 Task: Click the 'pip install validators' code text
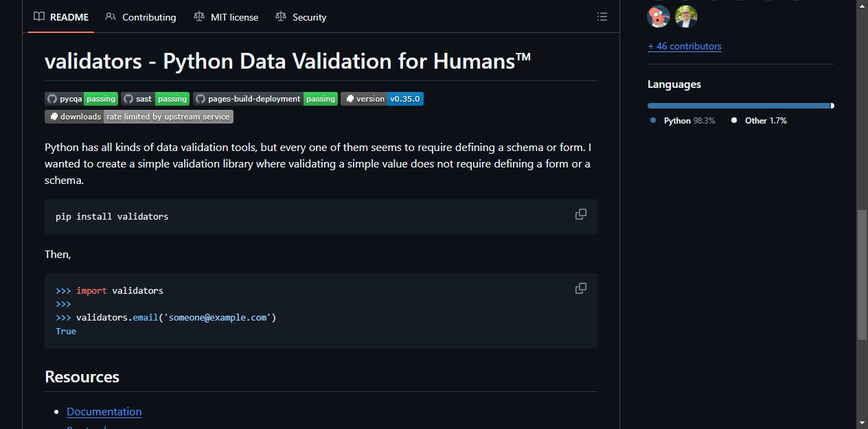coord(112,216)
